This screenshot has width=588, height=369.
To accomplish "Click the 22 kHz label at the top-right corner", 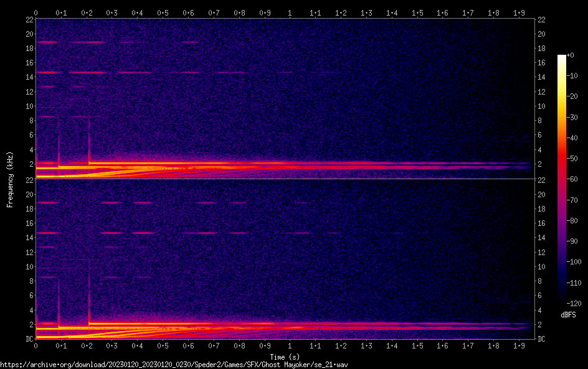I will coord(542,20).
